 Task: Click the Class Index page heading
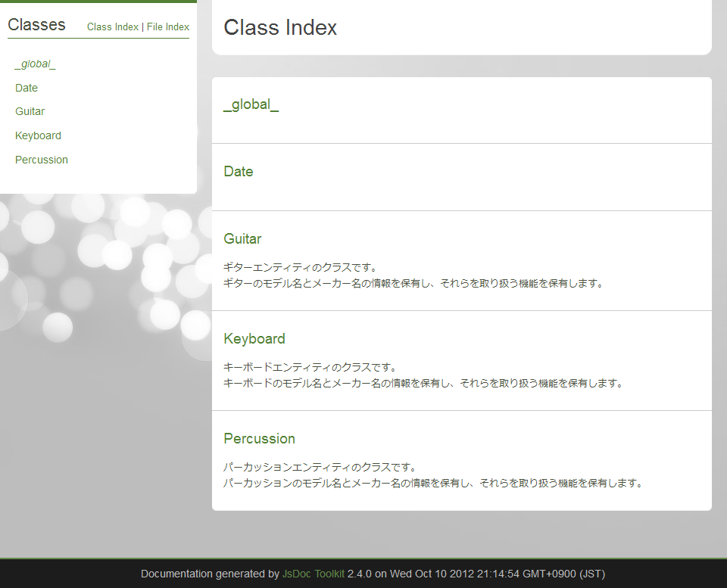pyautogui.click(x=279, y=28)
